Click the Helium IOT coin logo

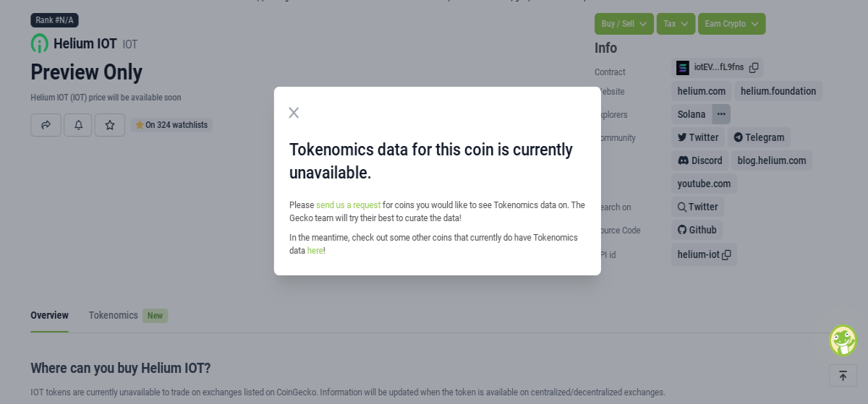pos(39,43)
